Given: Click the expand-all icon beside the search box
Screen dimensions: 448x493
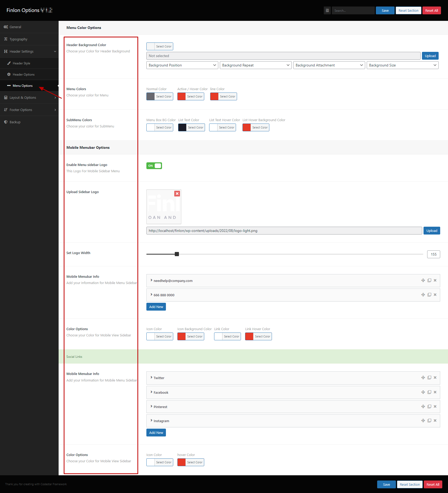Looking at the screenshot, I should tap(327, 11).
